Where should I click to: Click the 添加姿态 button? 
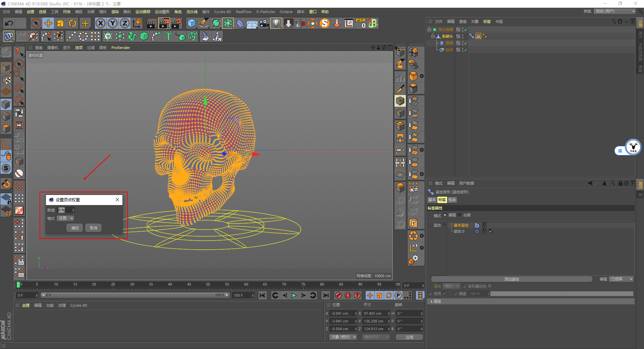[512, 279]
